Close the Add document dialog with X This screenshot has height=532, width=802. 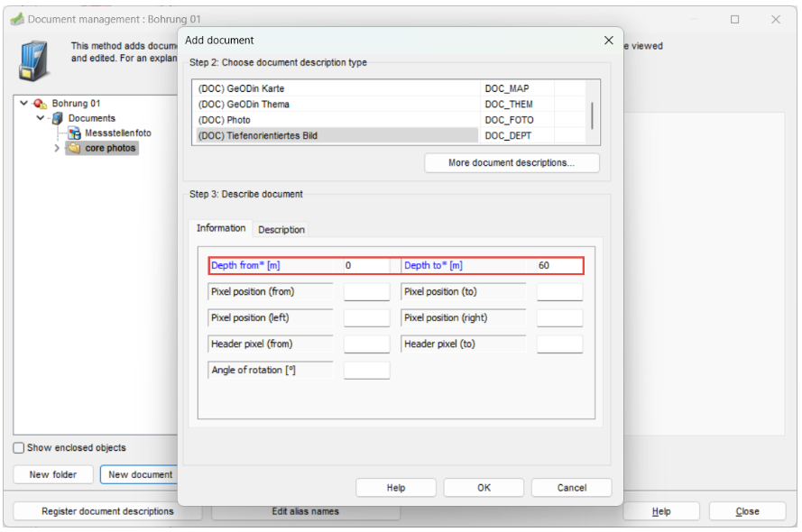[x=608, y=41]
